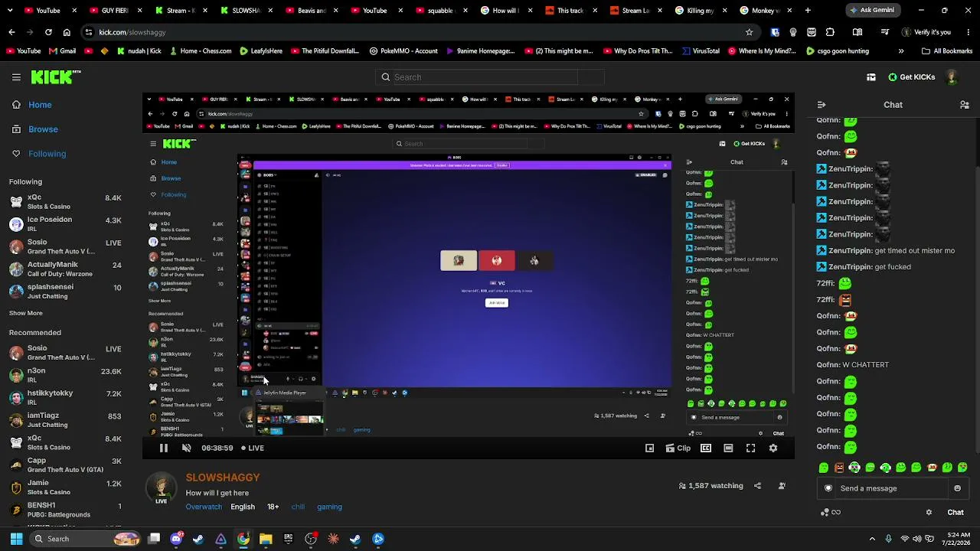
Task: Open File Explorer from taskbar
Action: [266, 539]
